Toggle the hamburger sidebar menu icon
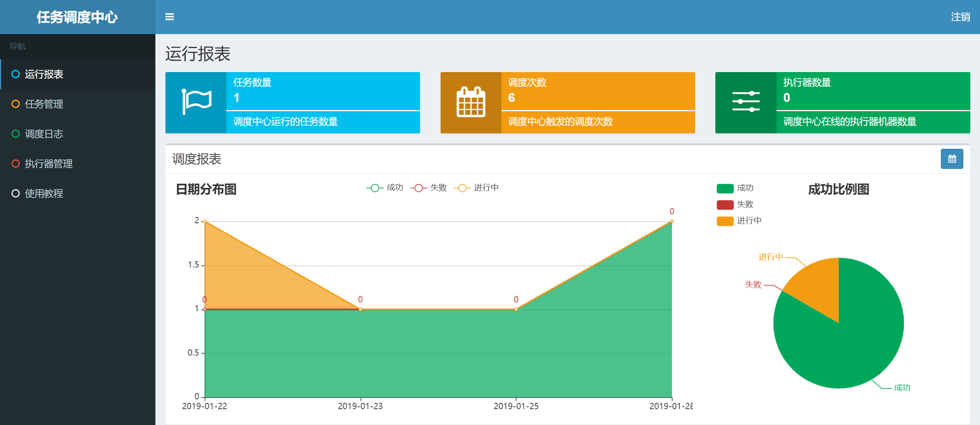 [x=169, y=17]
